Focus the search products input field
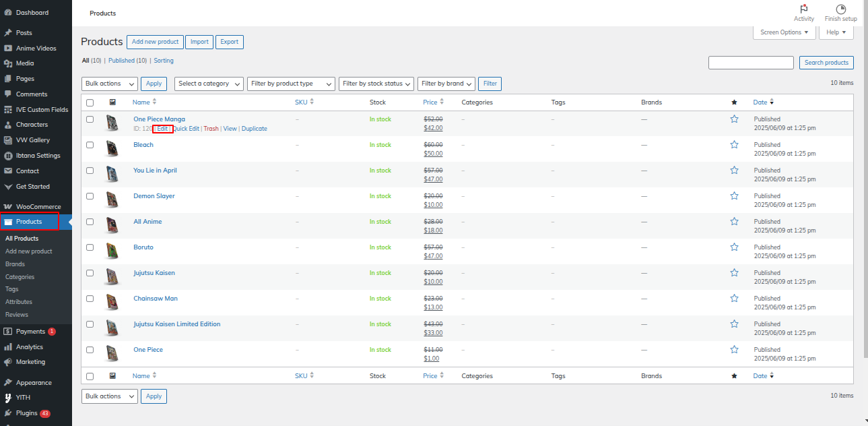The image size is (868, 426). pyautogui.click(x=751, y=63)
